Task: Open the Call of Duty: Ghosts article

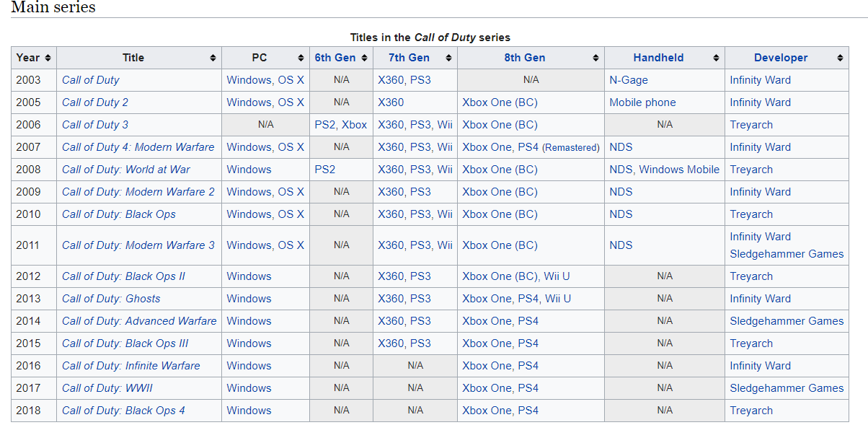Action: [111, 299]
